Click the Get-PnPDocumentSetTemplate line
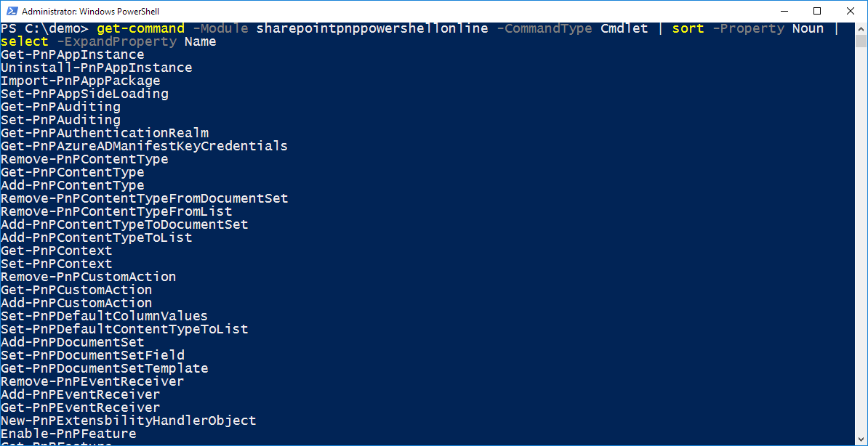The height and width of the screenshot is (446, 868). pos(104,368)
